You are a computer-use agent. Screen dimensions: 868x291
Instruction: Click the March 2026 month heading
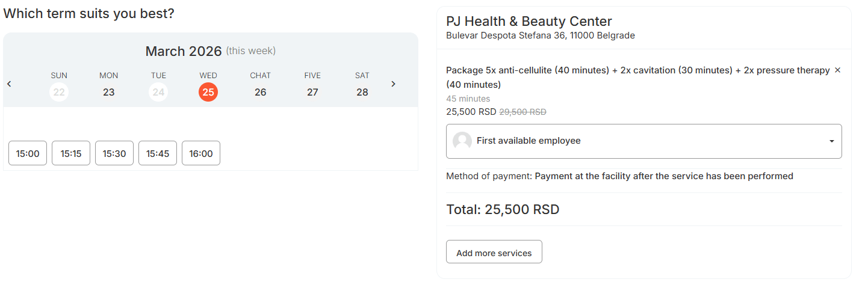pyautogui.click(x=184, y=52)
